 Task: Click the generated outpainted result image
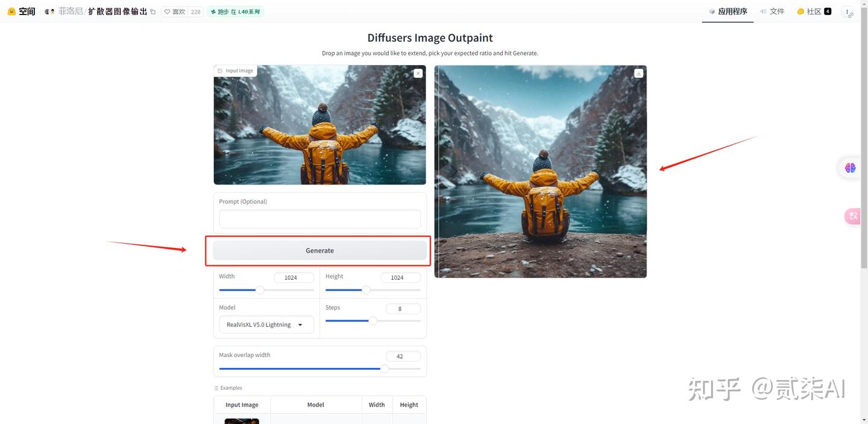click(x=540, y=171)
